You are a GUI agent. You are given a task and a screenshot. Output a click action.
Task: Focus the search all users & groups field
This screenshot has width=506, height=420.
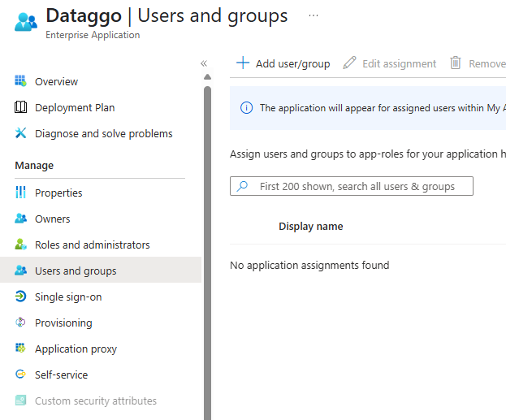[352, 186]
